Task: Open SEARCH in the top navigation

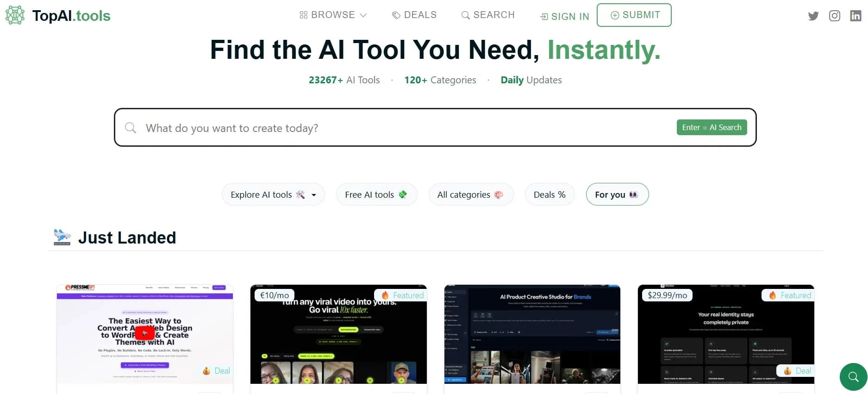Action: point(488,15)
